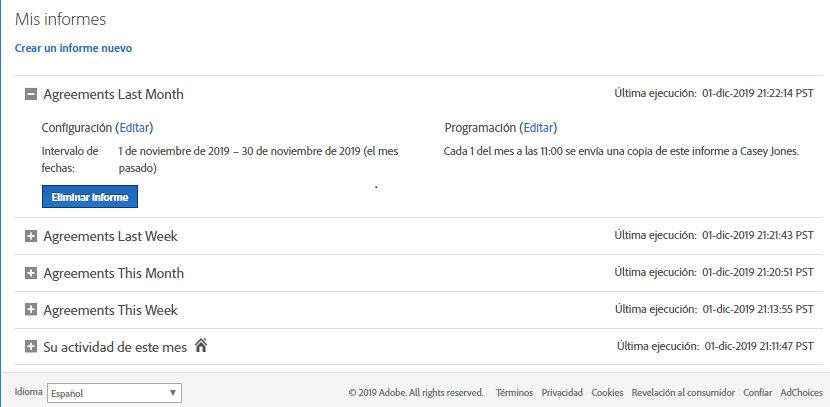Click the 21:20:51 PST last run timestamp
The height and width of the screenshot is (407, 830).
(758, 272)
